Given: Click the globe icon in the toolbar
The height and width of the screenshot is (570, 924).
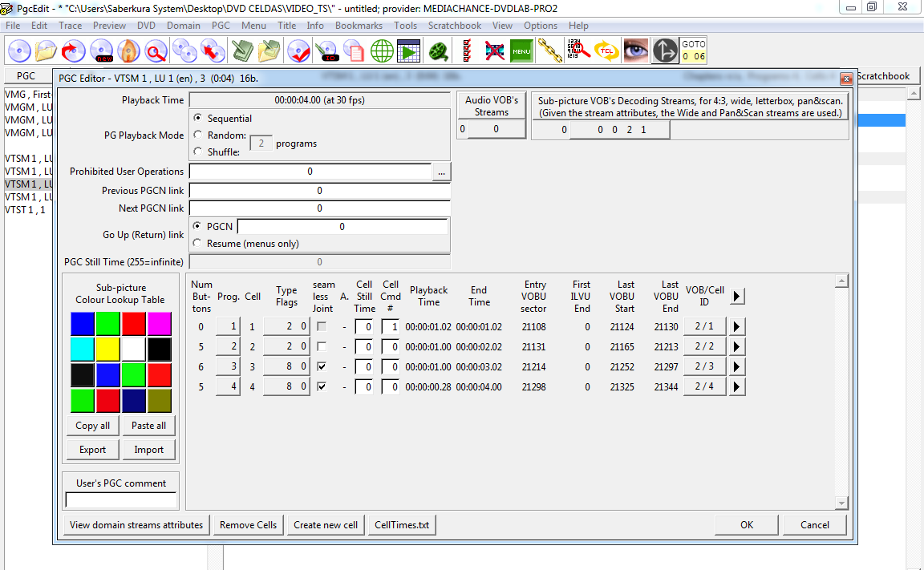Looking at the screenshot, I should coord(382,51).
